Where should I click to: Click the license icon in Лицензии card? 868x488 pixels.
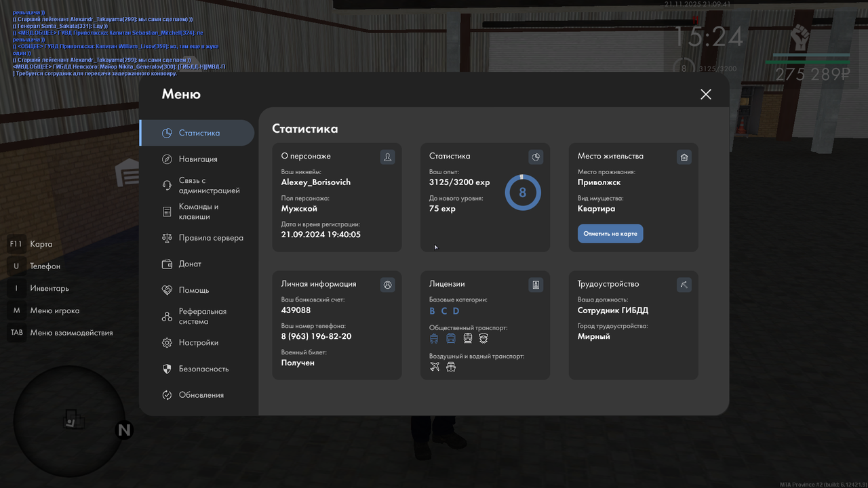pos(536,285)
